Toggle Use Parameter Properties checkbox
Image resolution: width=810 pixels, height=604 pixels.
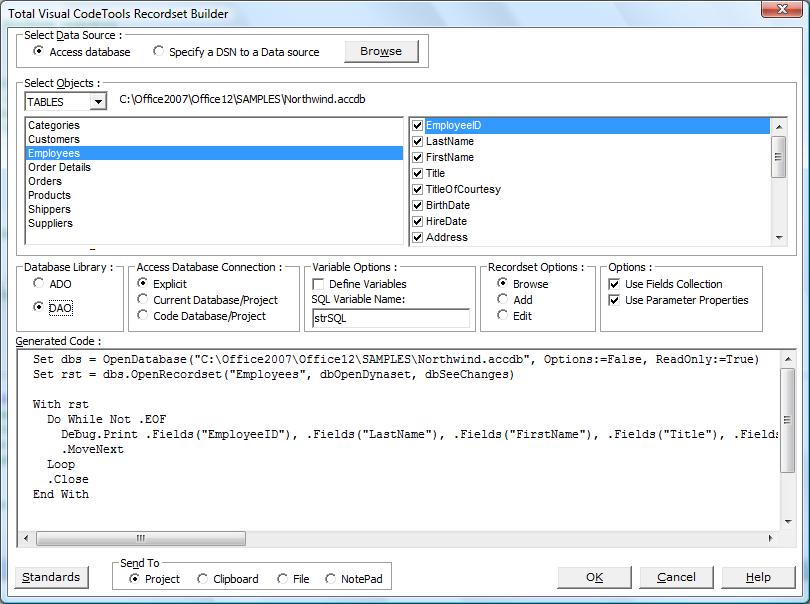[x=615, y=300]
